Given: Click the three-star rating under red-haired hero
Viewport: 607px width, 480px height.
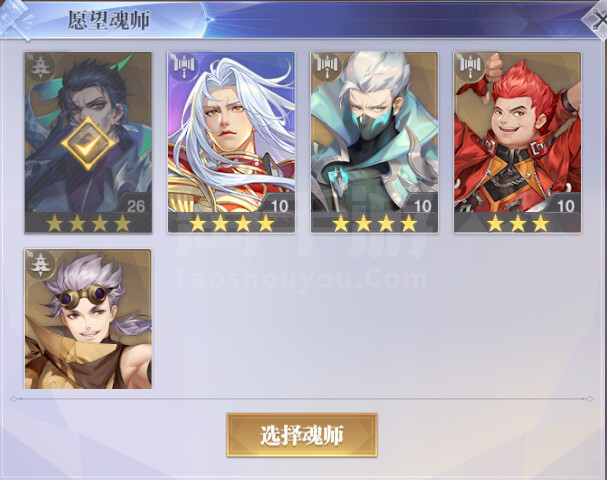Looking at the screenshot, I should tap(518, 223).
